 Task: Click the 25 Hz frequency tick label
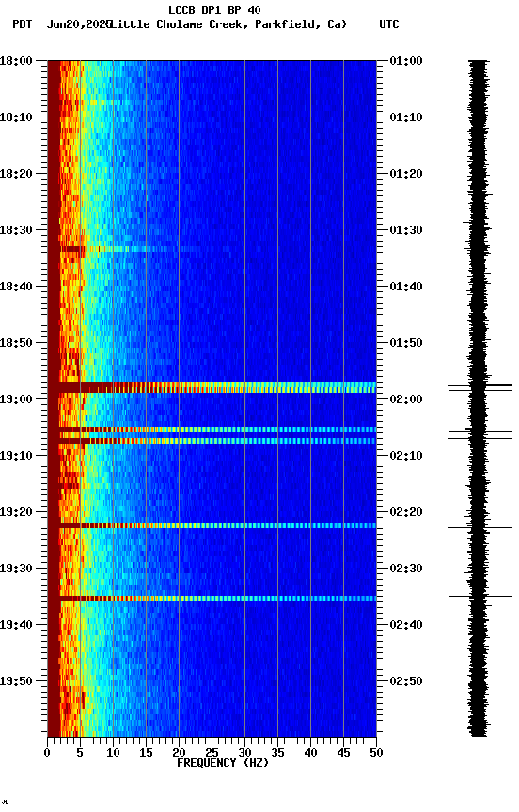tap(212, 753)
